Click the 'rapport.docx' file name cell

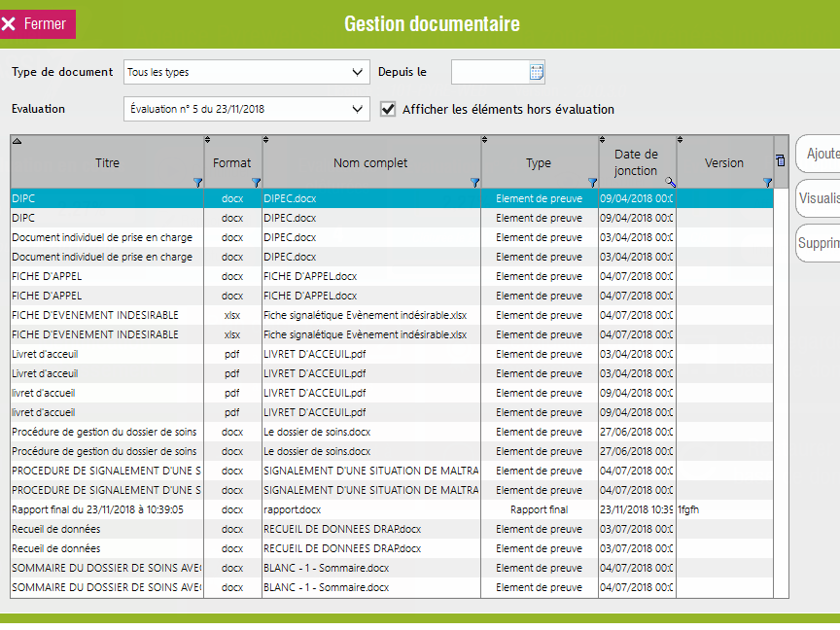click(371, 509)
